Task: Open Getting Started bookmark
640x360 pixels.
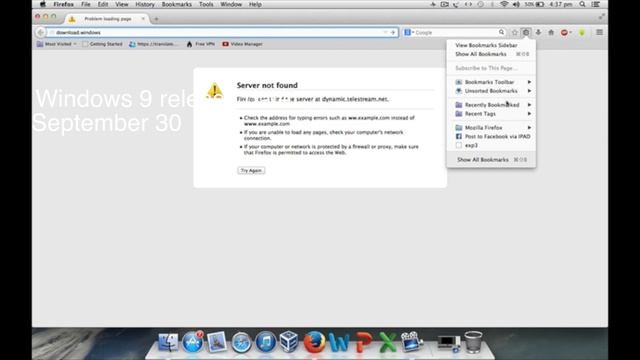Action: pos(102,44)
